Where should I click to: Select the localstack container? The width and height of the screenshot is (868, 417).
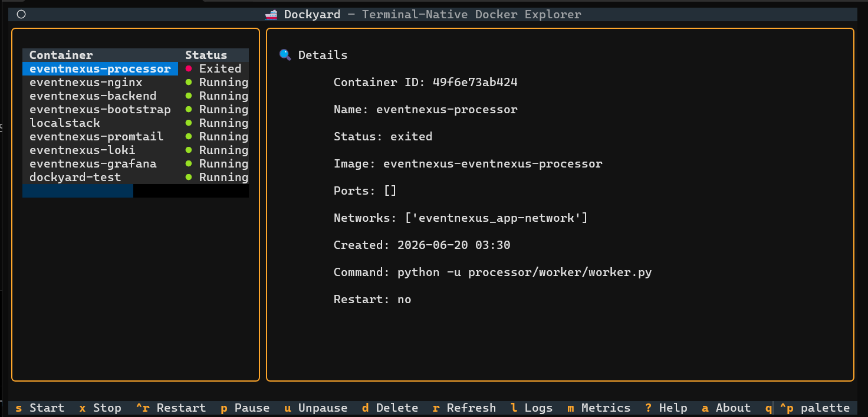point(136,123)
